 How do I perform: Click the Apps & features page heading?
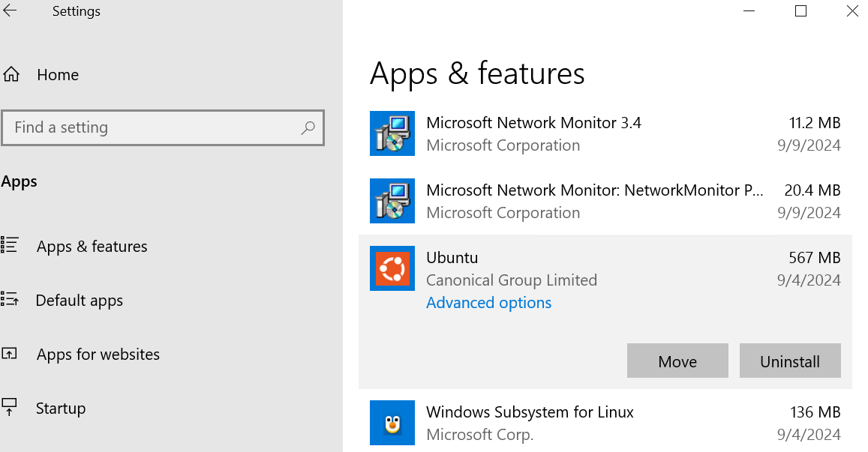click(x=477, y=74)
